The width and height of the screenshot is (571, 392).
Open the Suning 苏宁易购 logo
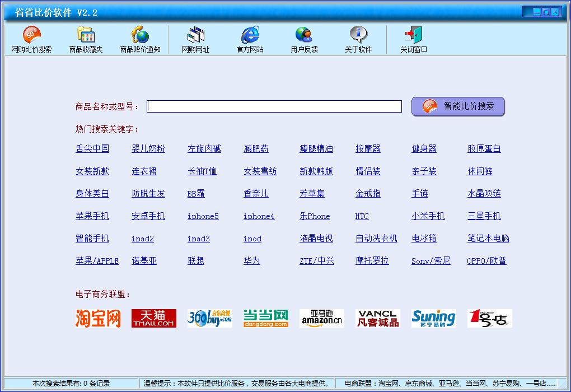(x=434, y=319)
